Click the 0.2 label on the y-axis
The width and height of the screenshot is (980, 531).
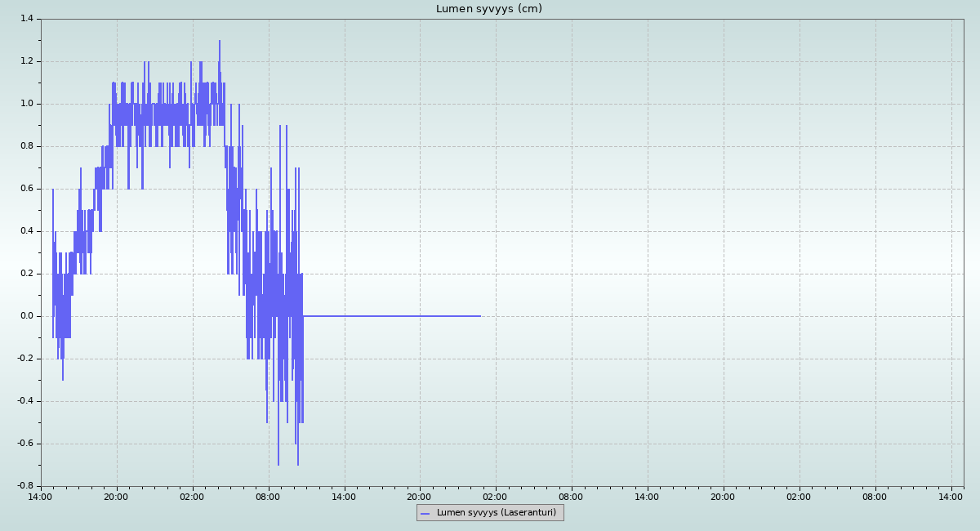pyautogui.click(x=26, y=274)
